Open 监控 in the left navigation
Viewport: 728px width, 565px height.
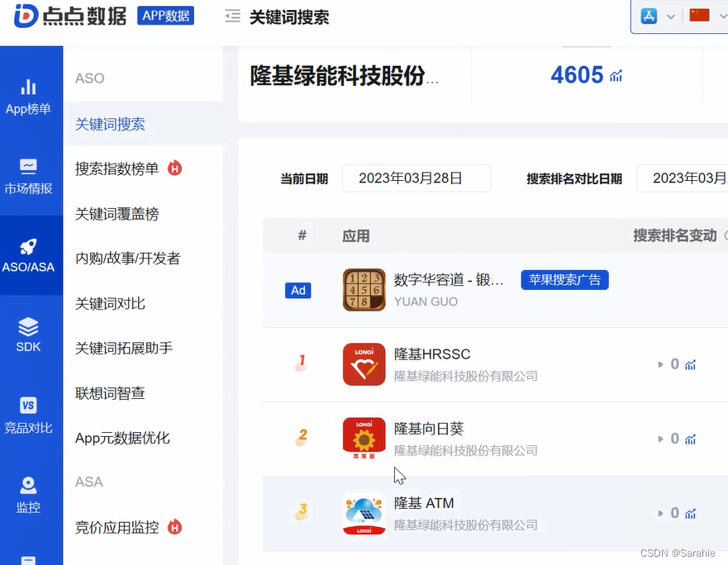28,495
